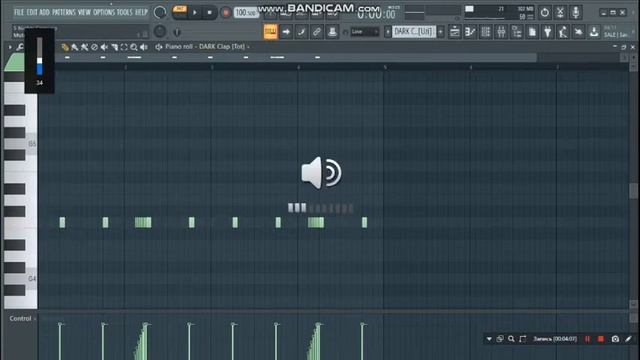Toggle the multilink to controllers stamp icon
The width and height of the screenshot is (640, 360).
point(332,31)
